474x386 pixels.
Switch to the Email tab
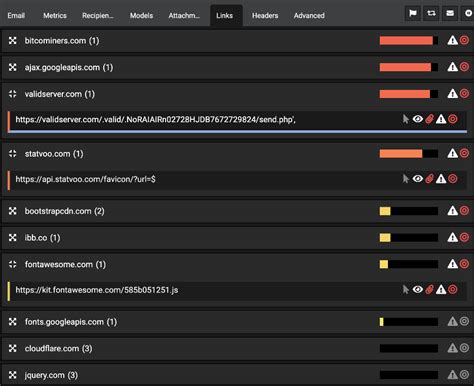click(x=16, y=15)
